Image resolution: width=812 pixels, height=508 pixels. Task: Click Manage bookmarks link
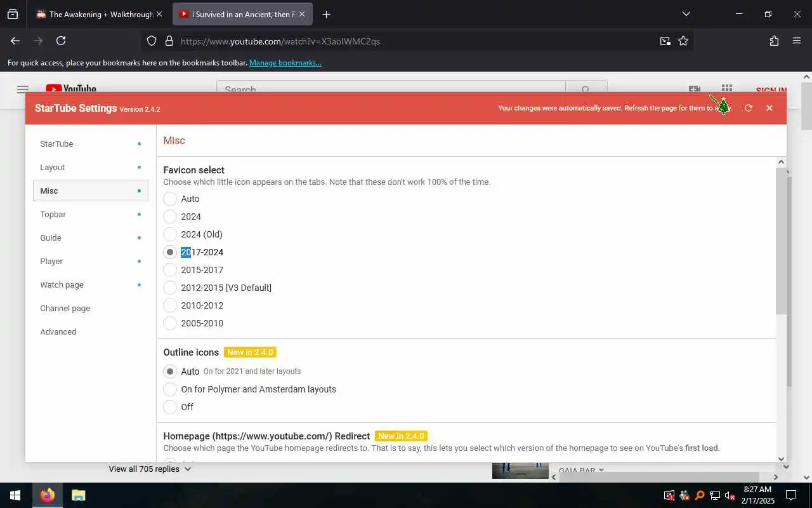285,63
